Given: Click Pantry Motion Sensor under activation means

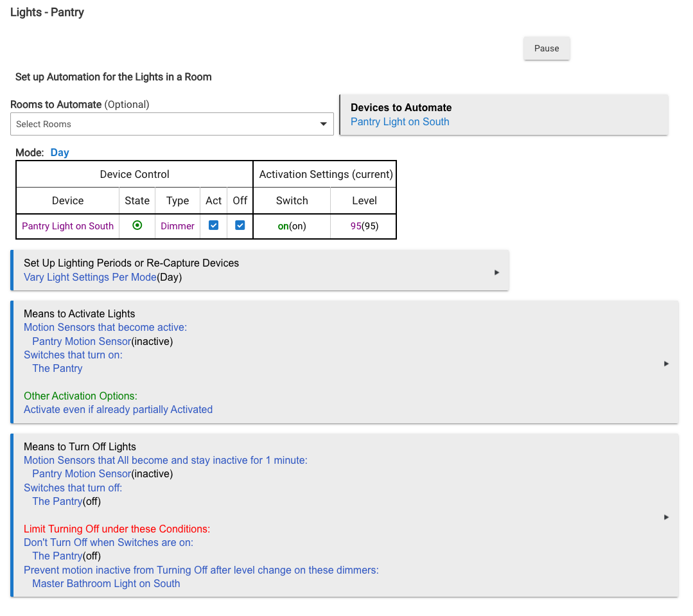Looking at the screenshot, I should point(82,342).
